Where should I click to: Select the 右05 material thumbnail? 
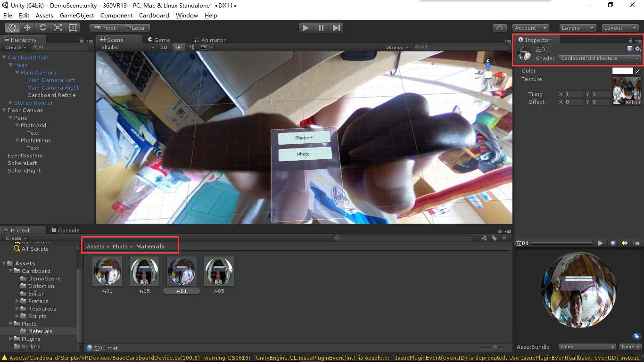tap(144, 271)
